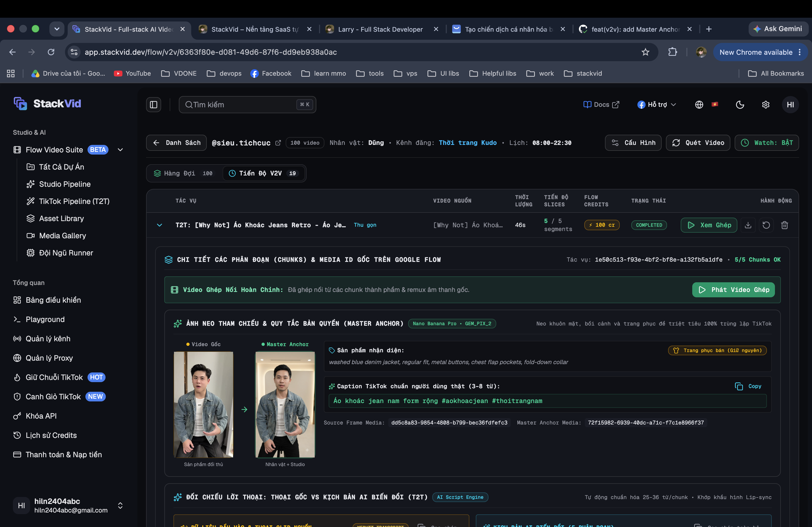Download the T2T task video
Viewport: 812px width, 527px height.
[748, 225]
